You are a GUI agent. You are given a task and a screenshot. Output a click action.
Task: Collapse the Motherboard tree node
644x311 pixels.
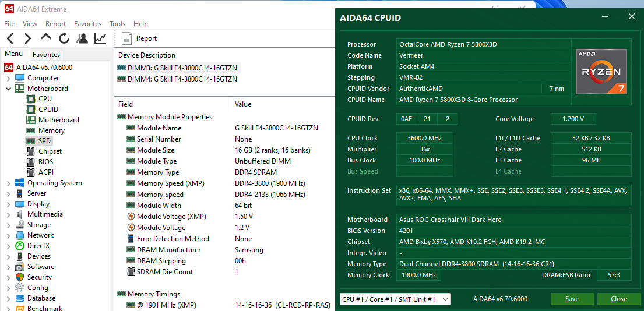(x=8, y=89)
